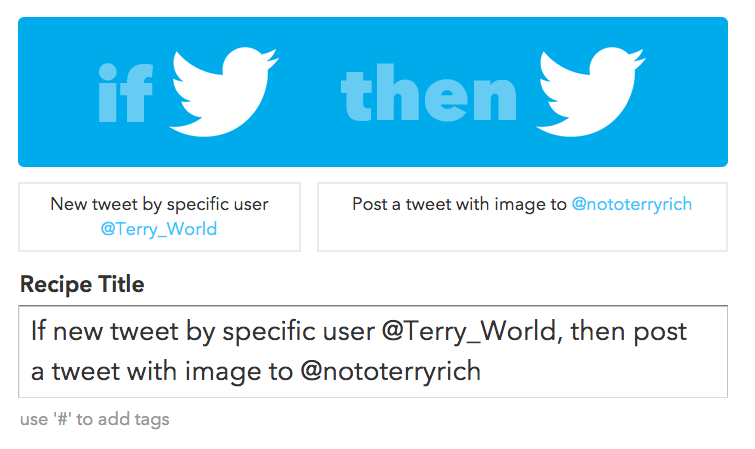
Task: Click the leading "If" in the recipe title field
Action: pos(39,330)
